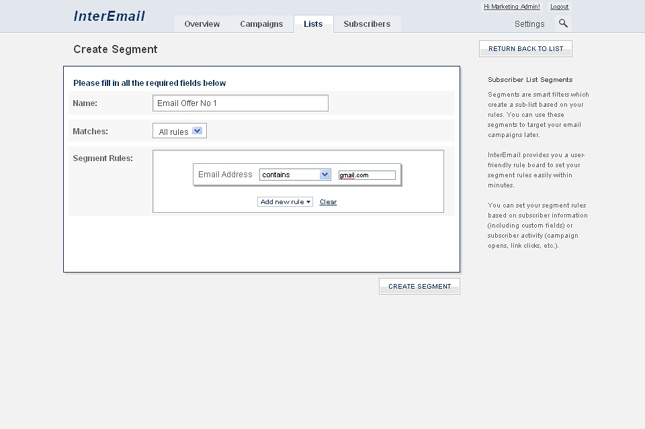Click the Create Segment page heading
The height and width of the screenshot is (429, 645).
tap(115, 49)
